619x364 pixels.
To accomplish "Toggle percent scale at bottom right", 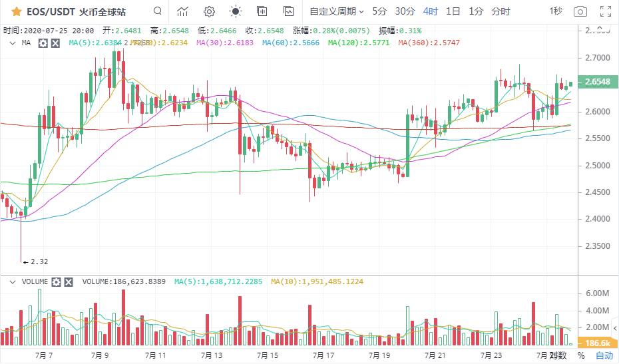I will [581, 355].
